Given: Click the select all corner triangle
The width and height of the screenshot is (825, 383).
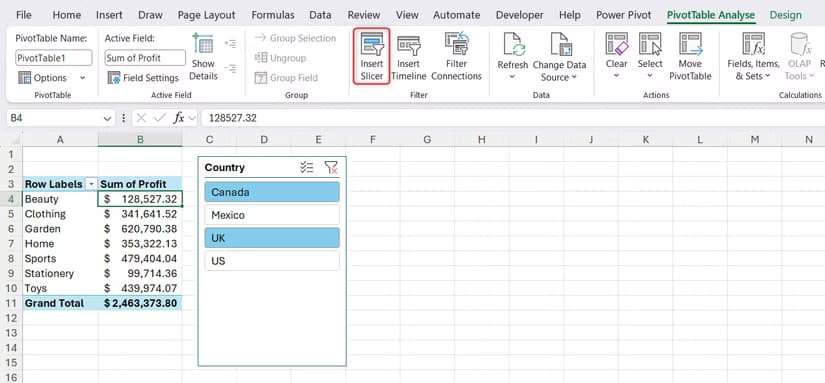Looking at the screenshot, I should (x=15, y=140).
